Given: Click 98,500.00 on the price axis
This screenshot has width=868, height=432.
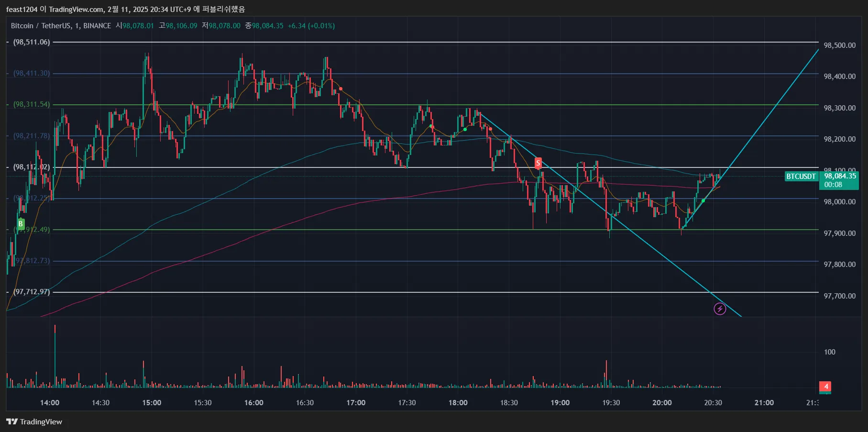Looking at the screenshot, I should pyautogui.click(x=839, y=45).
